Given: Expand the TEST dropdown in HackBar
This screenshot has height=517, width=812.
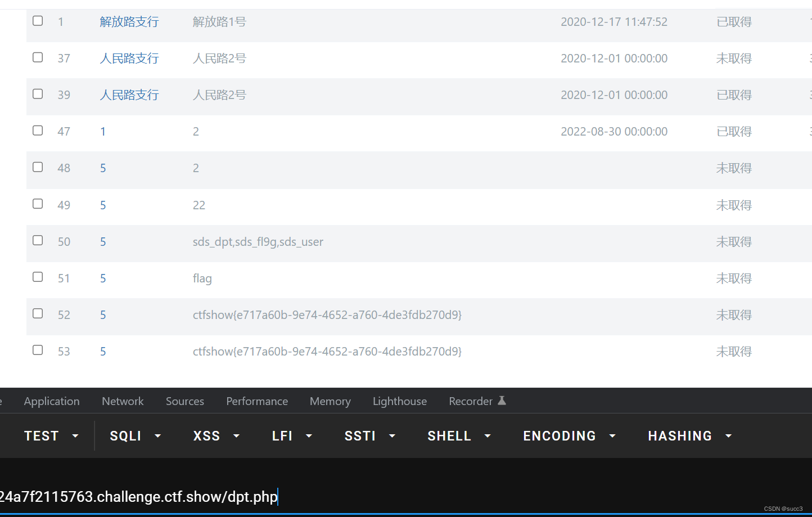Looking at the screenshot, I should point(51,436).
